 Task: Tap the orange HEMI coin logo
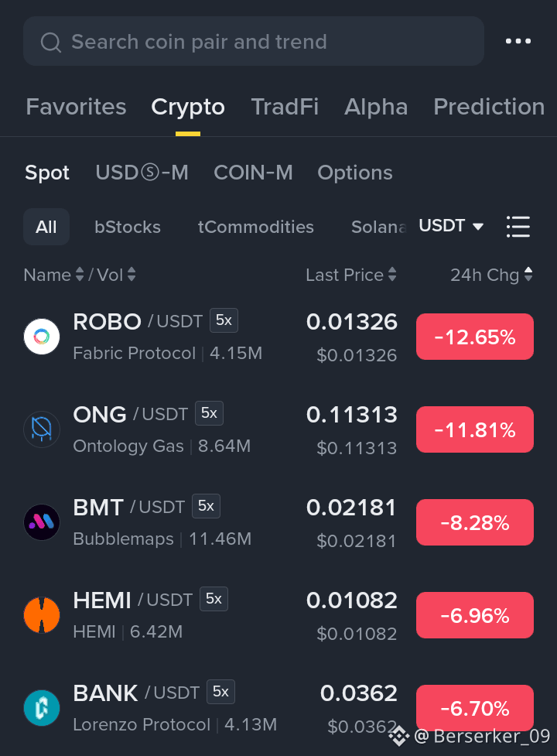(42, 615)
